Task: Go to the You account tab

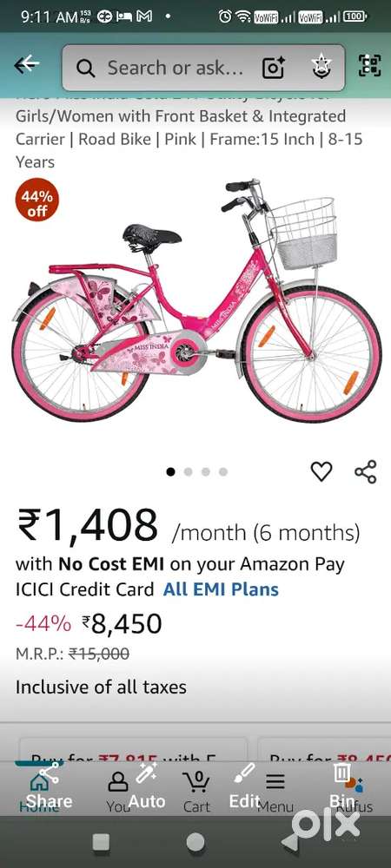Action: tap(118, 792)
